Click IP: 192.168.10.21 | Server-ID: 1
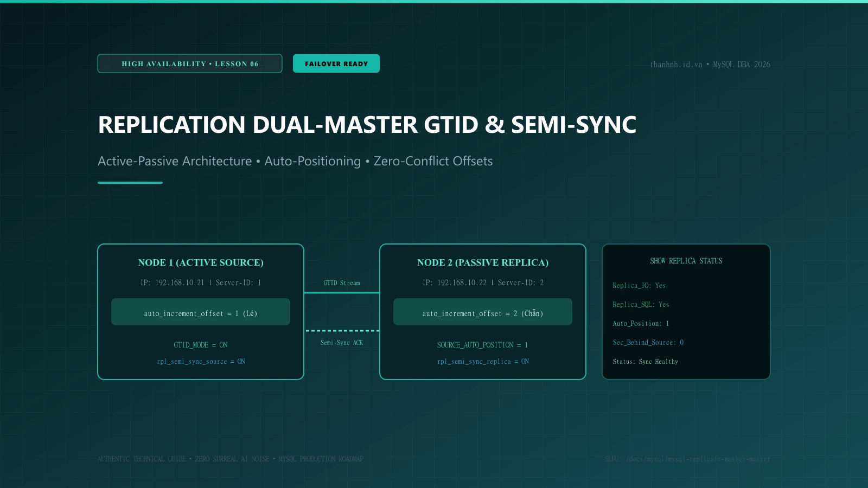The height and width of the screenshot is (488, 868). (x=201, y=282)
